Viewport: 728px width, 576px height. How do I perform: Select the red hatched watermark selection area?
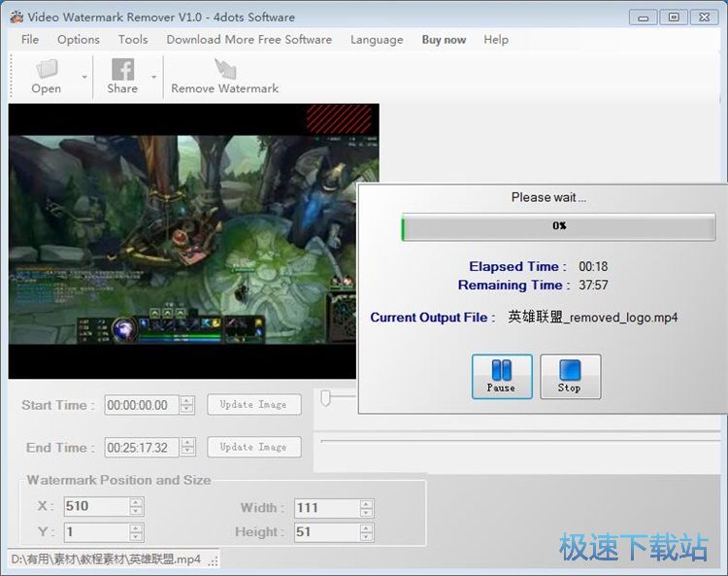pos(339,119)
